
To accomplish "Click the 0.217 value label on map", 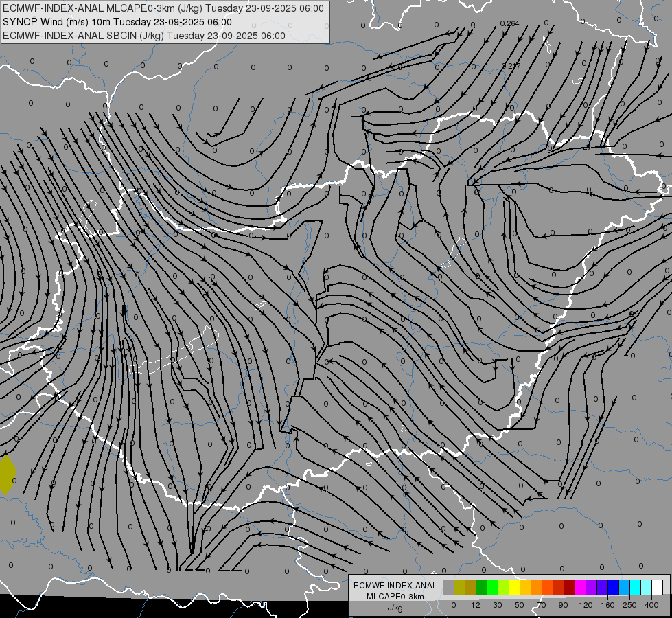I will click(x=511, y=66).
